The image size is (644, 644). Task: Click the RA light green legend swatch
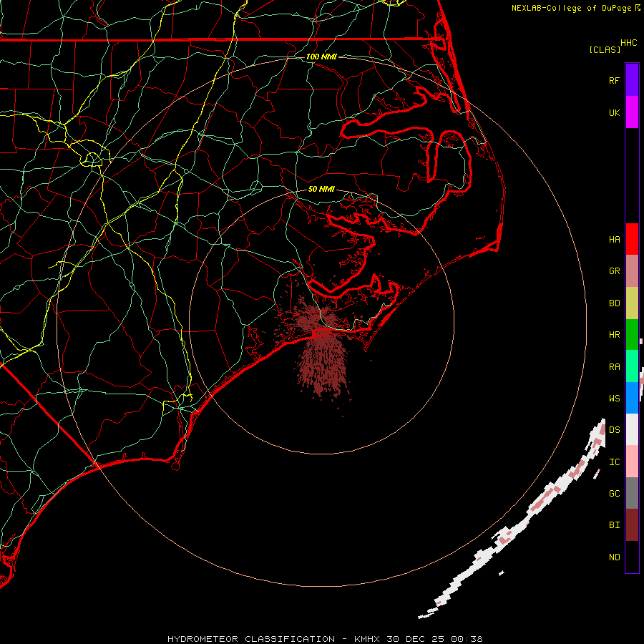point(632,366)
